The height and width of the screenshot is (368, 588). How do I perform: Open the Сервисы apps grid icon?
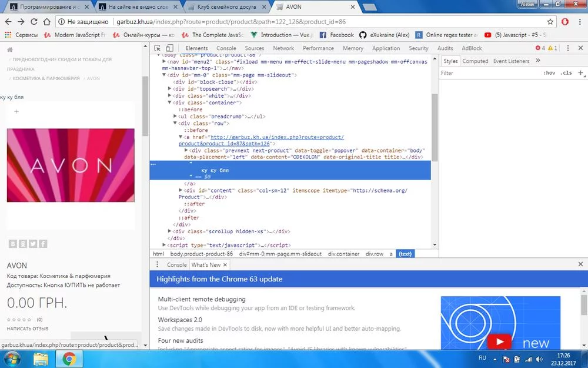pyautogui.click(x=8, y=35)
